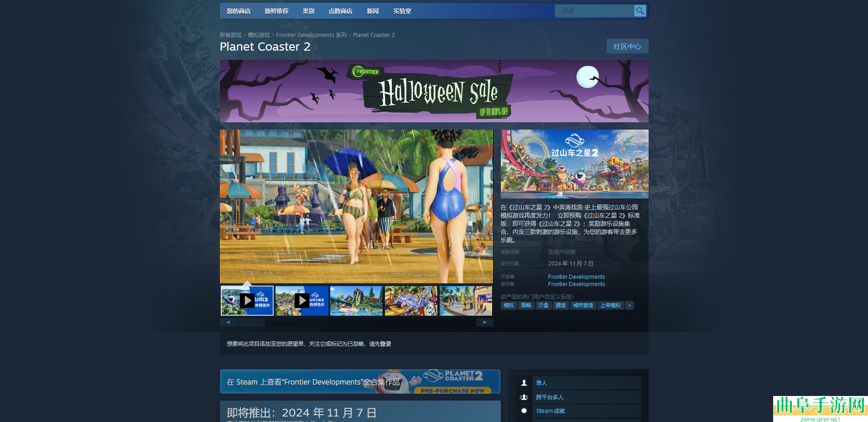Click the 城市营造 tag

[583, 306]
